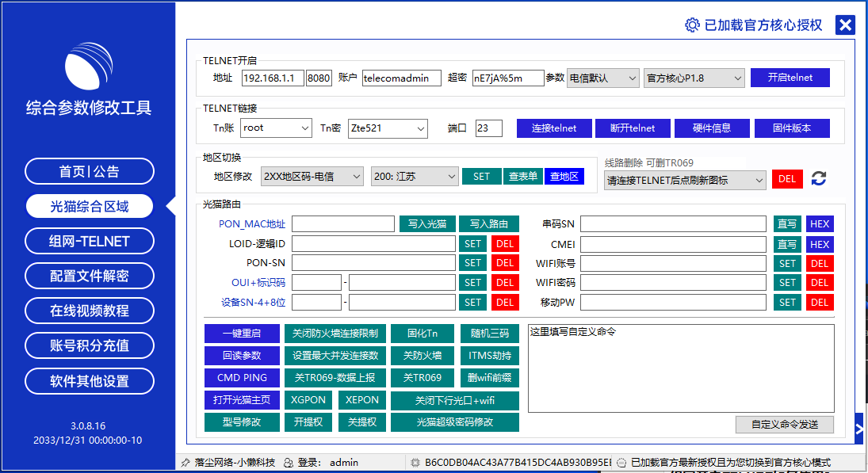Click the red DEL button for line deletion

point(787,179)
